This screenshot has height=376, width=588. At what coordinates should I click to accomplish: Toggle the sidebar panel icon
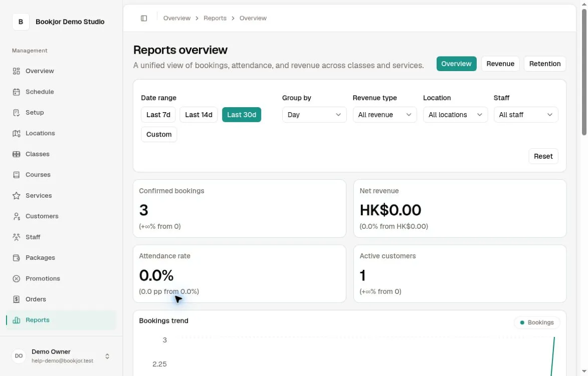pos(144,18)
